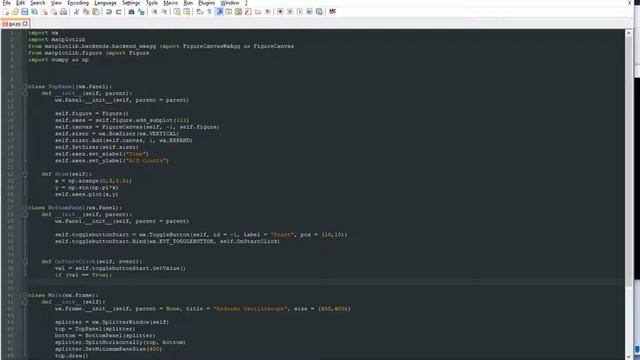The image size is (640, 360).
Task: Cut selection with the scissors icon
Action: click(76, 12)
